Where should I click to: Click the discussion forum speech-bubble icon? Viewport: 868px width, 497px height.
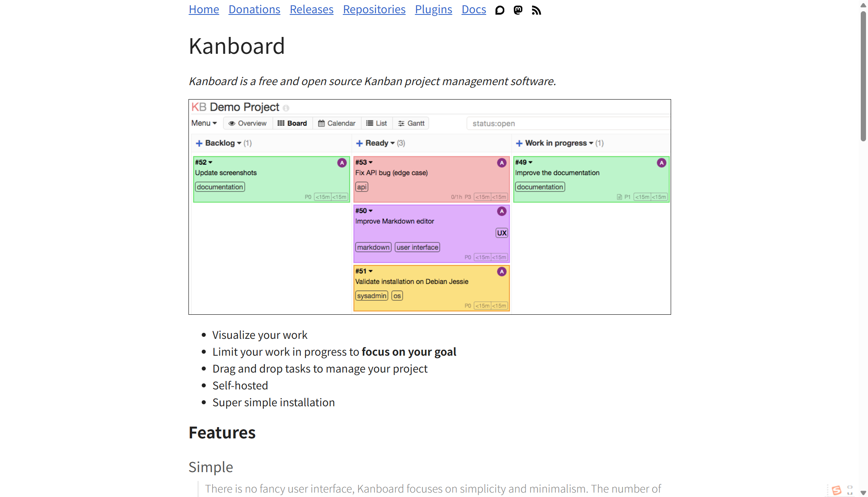pos(500,10)
